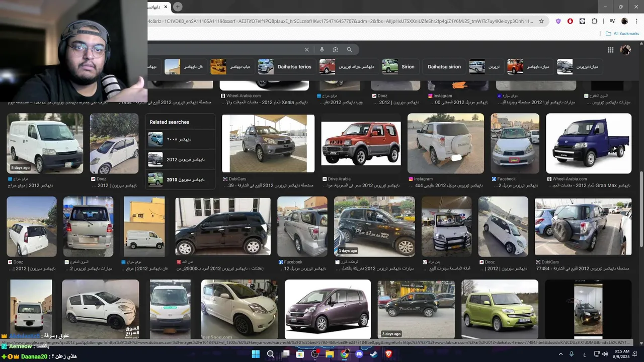Close the current browser tab
This screenshot has height=362, width=644.
pos(166,7)
